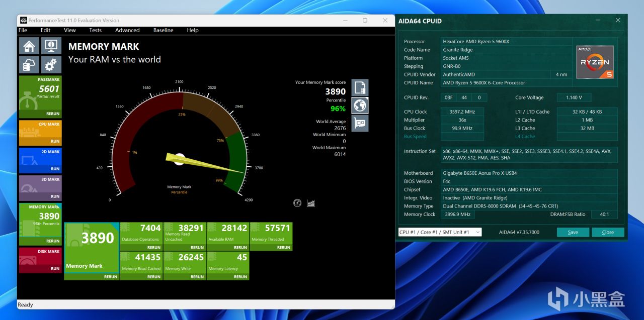
Task: Click the World Maximum value 6014
Action: tap(340, 154)
